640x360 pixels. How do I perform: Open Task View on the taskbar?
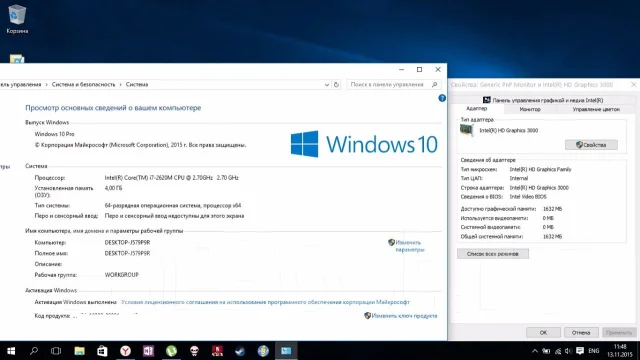coord(56,351)
